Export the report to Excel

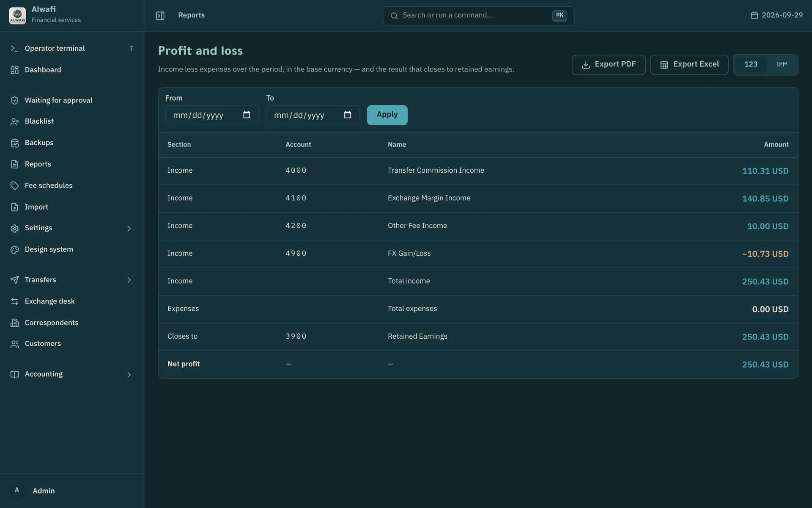(689, 65)
